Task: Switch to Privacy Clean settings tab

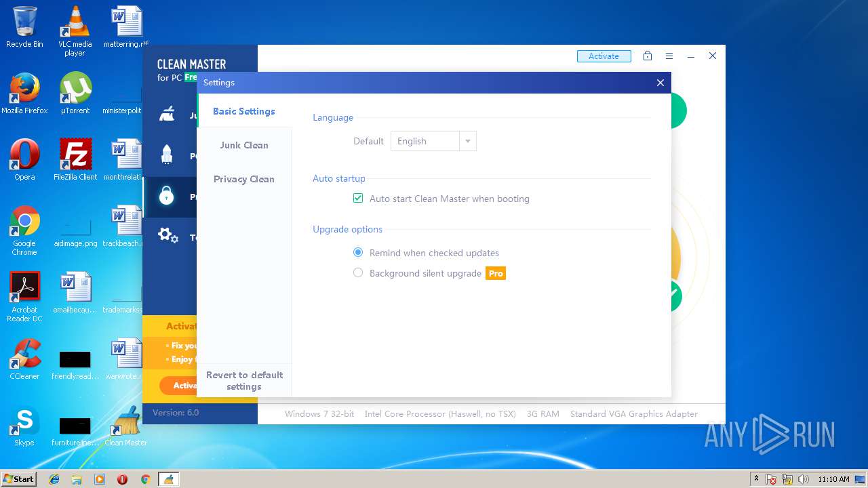Action: [x=244, y=179]
